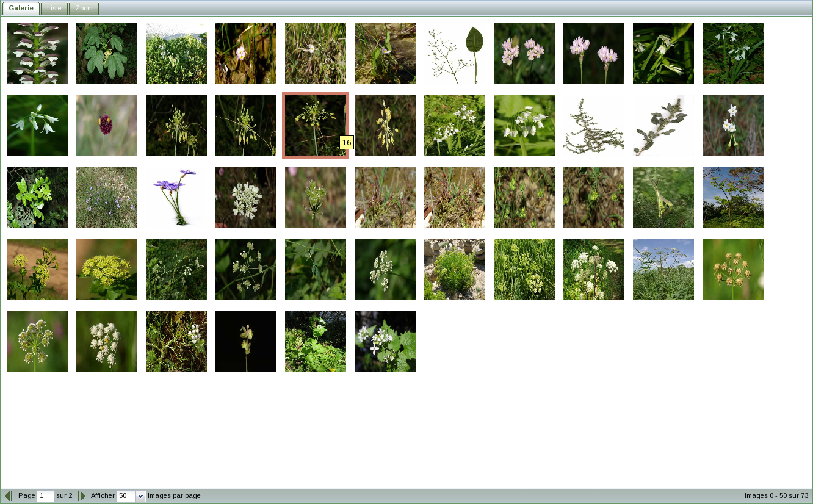The image size is (813, 504).
Task: Select the tree against blue sky thumbnail
Action: tap(733, 197)
